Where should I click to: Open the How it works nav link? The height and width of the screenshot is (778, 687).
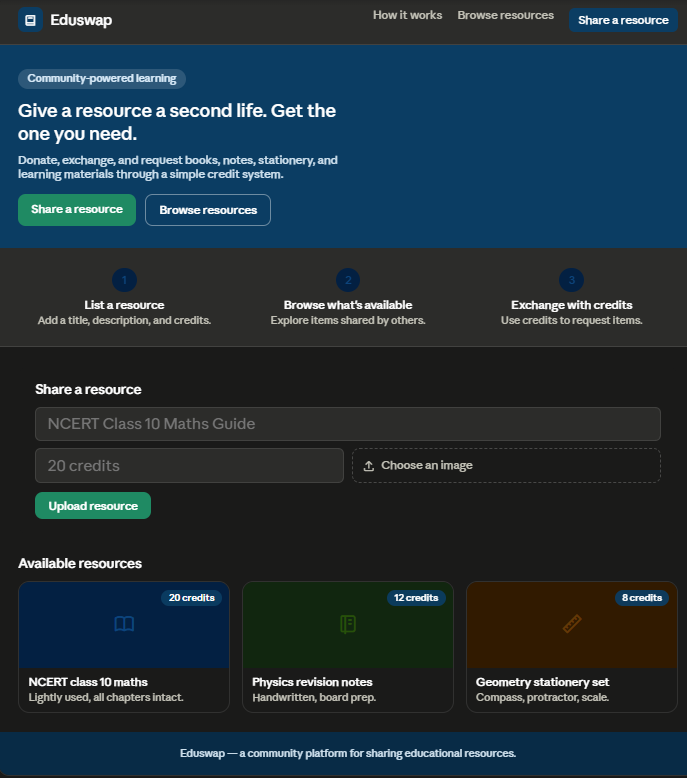(x=407, y=15)
